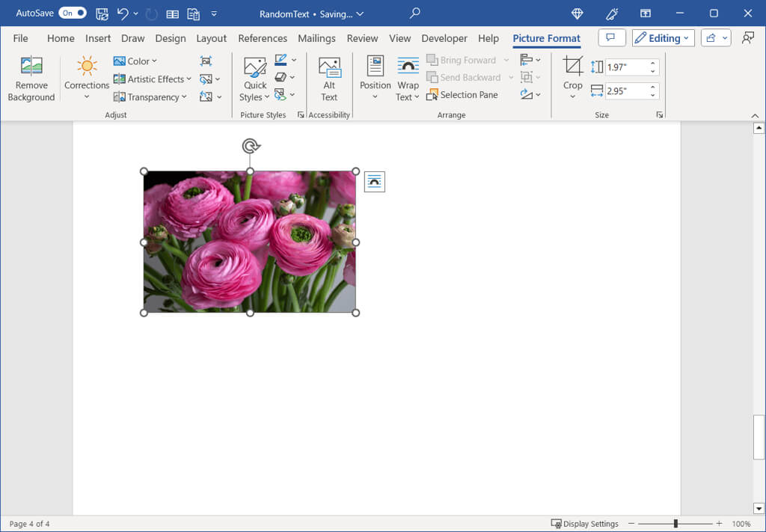Click the shape height input field
The width and height of the screenshot is (766, 532).
pos(626,67)
